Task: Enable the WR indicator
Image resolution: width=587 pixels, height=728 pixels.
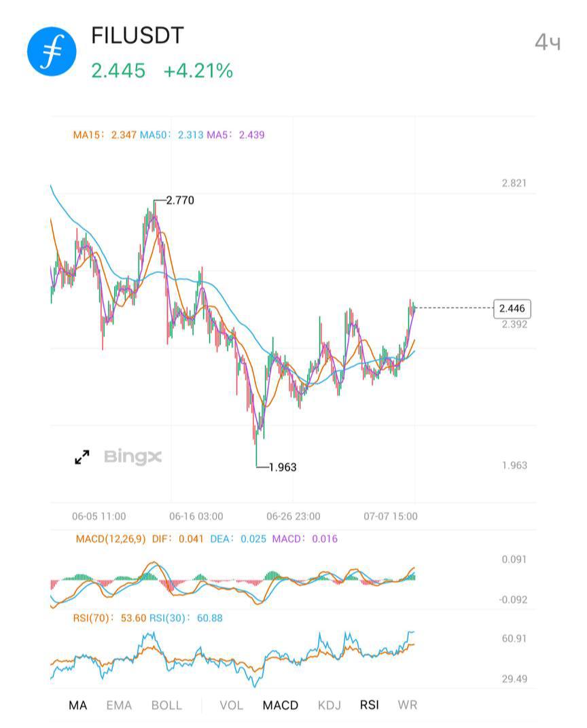Action: pyautogui.click(x=407, y=705)
